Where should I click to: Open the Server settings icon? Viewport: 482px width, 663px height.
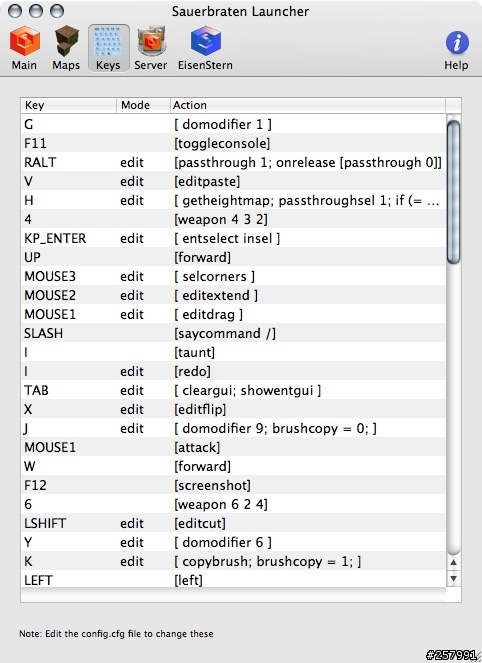pos(151,48)
